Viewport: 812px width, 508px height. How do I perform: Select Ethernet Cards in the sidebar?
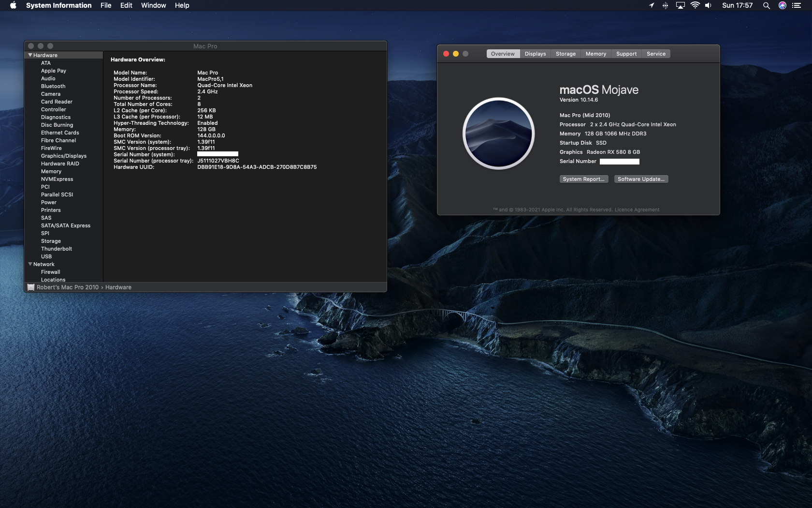(x=60, y=133)
